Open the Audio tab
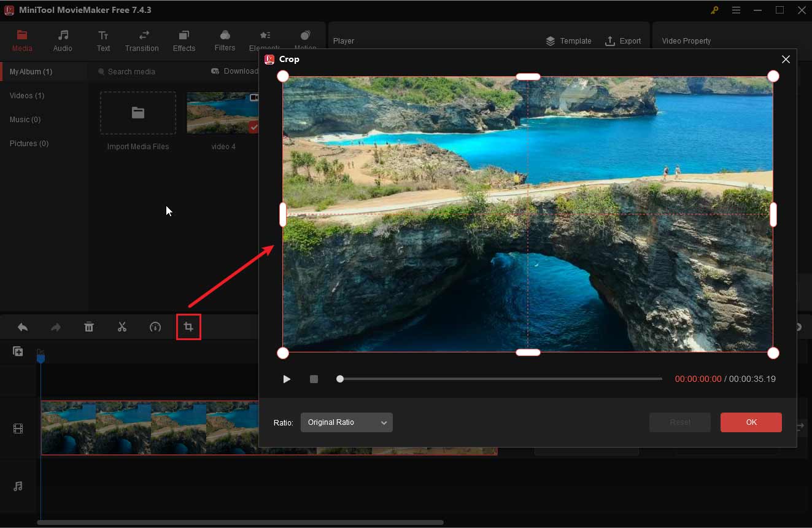812x528 pixels. click(x=63, y=41)
